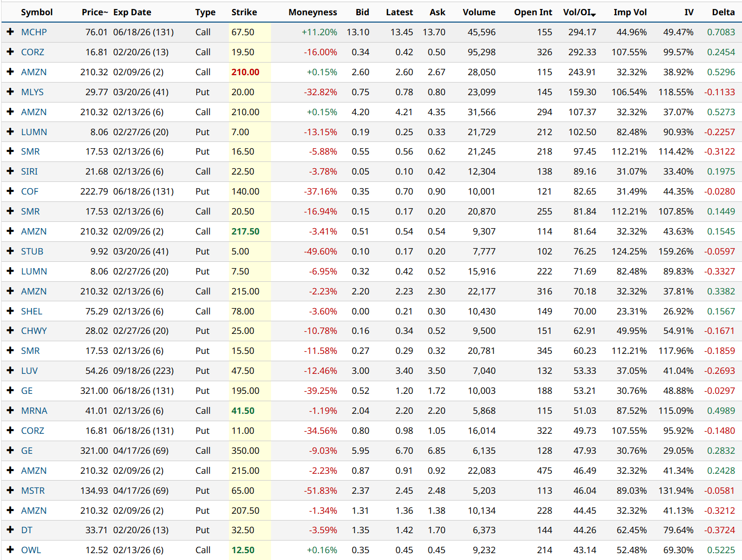Sort by Open Int column header
This screenshot has height=560, width=742.
click(533, 12)
